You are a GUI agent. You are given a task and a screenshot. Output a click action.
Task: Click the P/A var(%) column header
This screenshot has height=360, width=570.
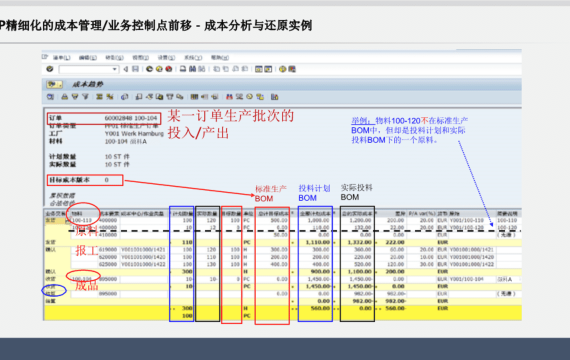[x=421, y=213]
